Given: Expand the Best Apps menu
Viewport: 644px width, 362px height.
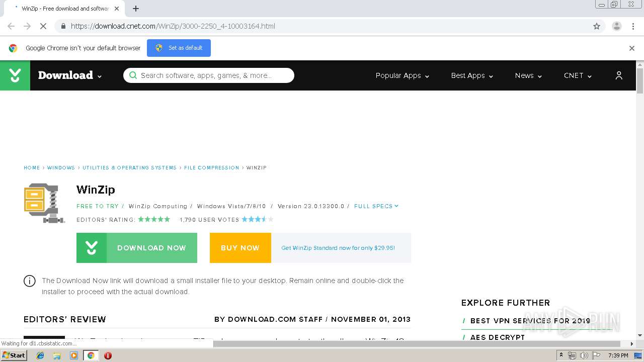Looking at the screenshot, I should 472,75.
